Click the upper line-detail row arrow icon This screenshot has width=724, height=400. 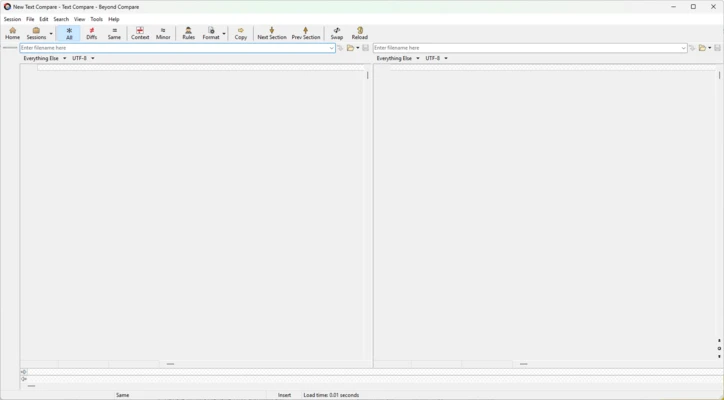coord(24,372)
